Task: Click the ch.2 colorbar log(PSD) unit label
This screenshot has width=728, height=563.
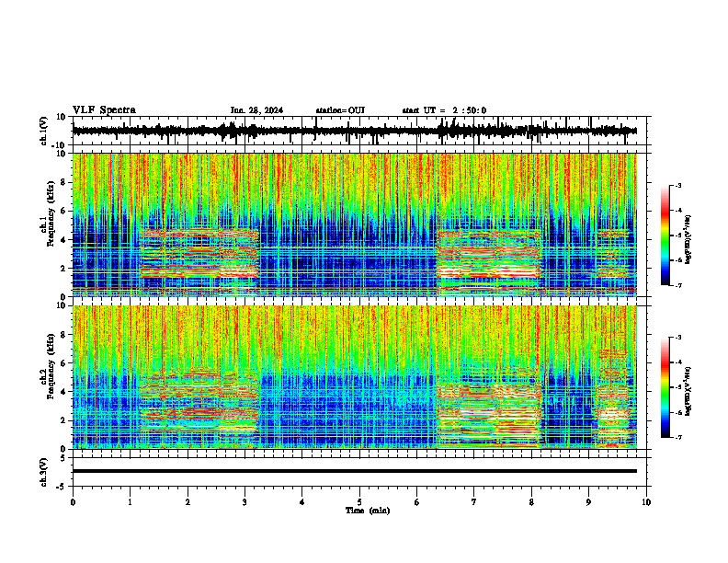Action: pos(688,391)
